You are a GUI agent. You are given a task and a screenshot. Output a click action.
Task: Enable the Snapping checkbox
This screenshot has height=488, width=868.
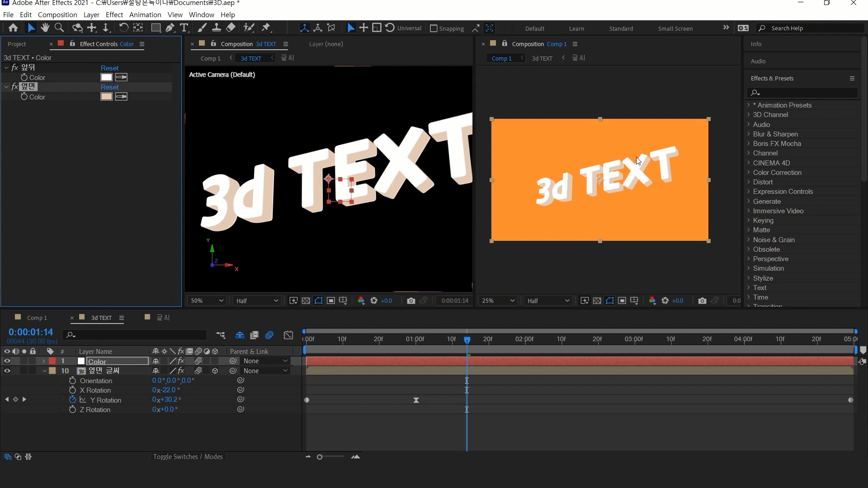434,28
